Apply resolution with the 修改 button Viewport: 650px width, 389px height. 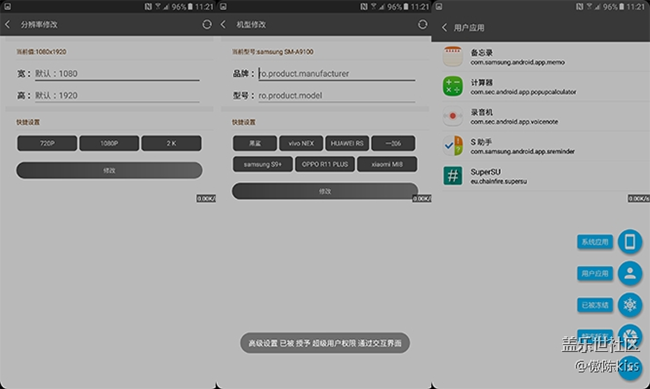[109, 170]
